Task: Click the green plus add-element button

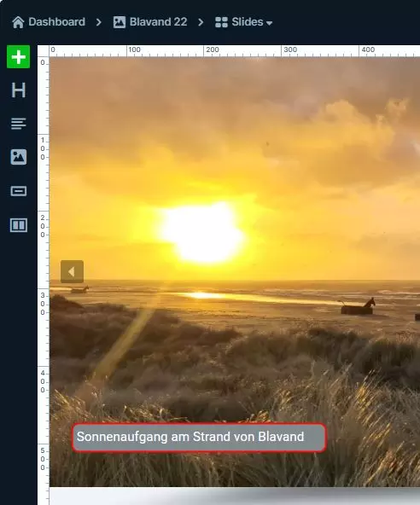Action: pyautogui.click(x=19, y=57)
